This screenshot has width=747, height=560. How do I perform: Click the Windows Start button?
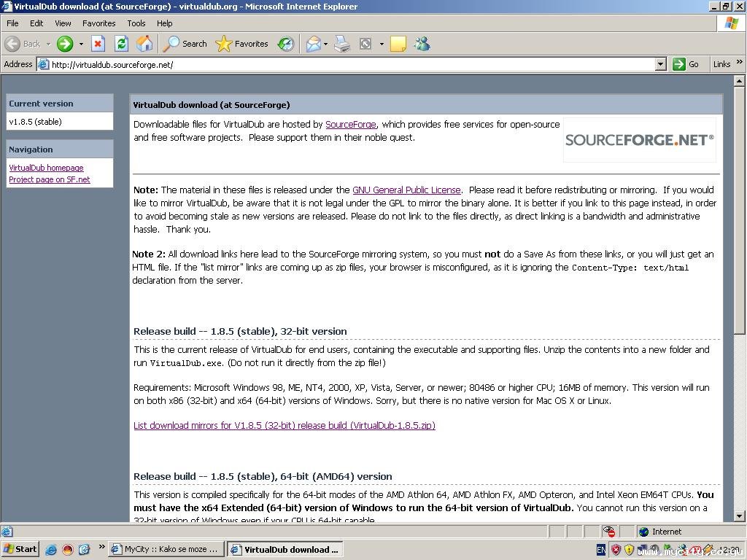(x=20, y=550)
